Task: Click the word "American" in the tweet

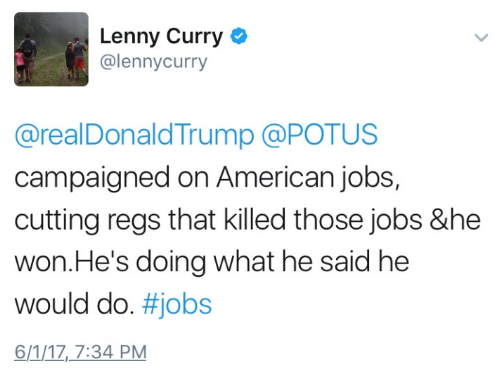Action: (x=276, y=177)
